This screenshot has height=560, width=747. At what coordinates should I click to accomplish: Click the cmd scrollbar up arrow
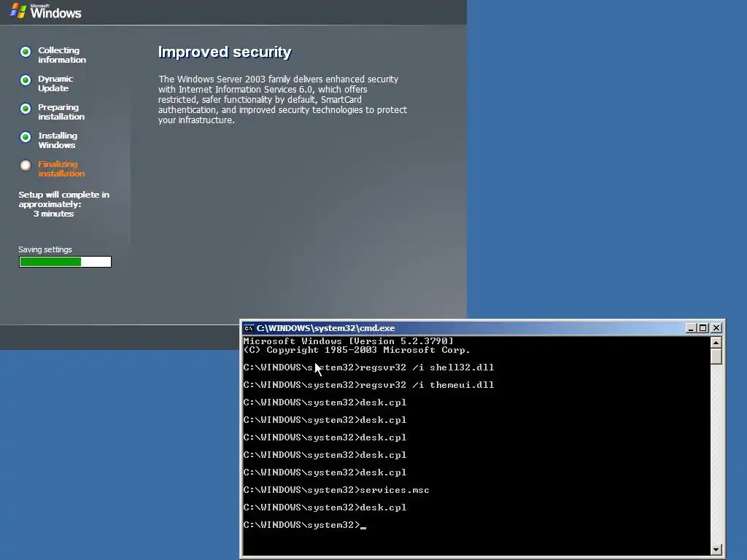coord(716,343)
